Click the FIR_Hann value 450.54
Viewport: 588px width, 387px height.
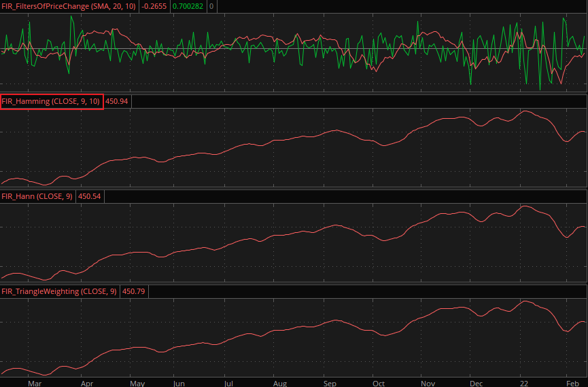90,196
